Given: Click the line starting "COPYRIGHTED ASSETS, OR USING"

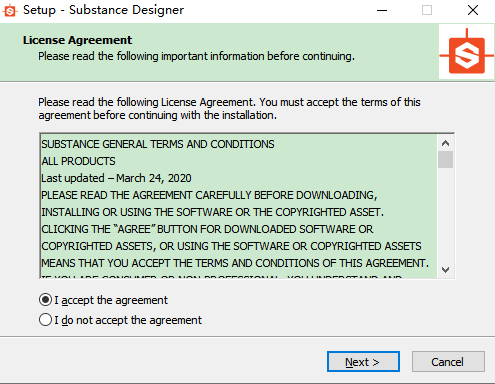Looking at the screenshot, I should point(231,246).
